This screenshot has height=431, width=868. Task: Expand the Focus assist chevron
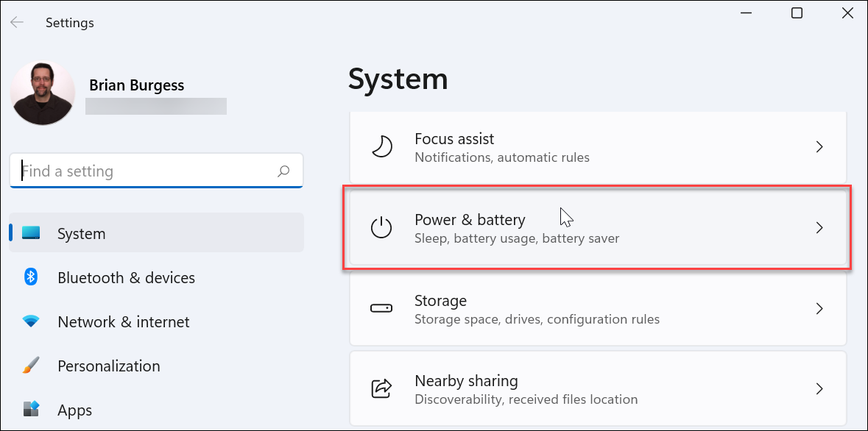pos(819,146)
